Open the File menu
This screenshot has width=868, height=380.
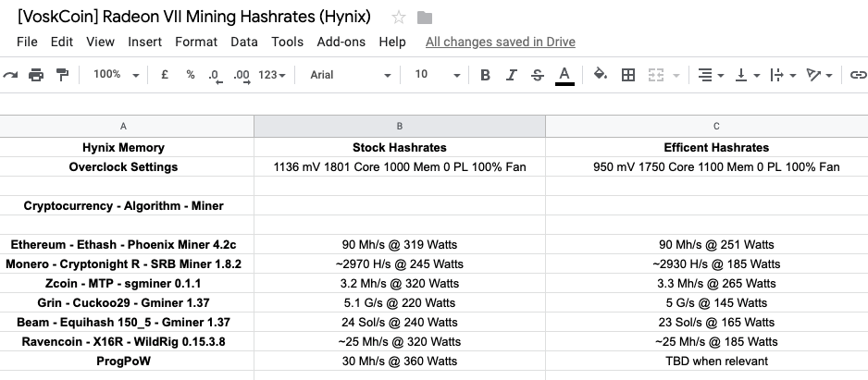point(27,42)
